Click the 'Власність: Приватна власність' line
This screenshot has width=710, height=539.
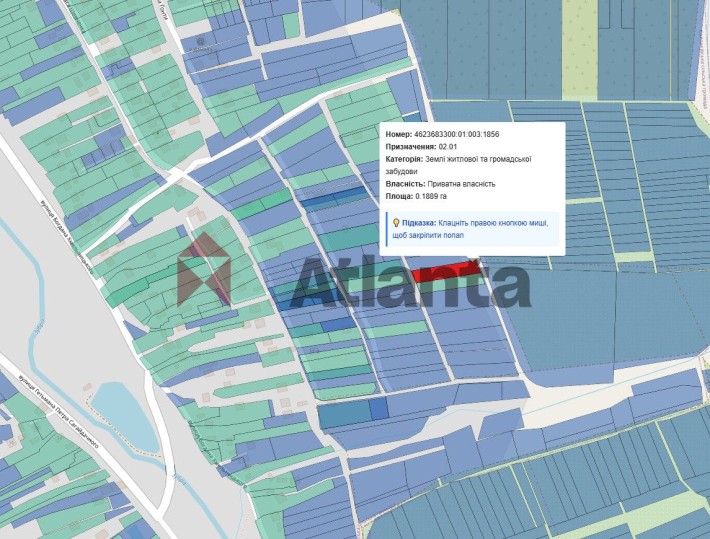(440, 184)
